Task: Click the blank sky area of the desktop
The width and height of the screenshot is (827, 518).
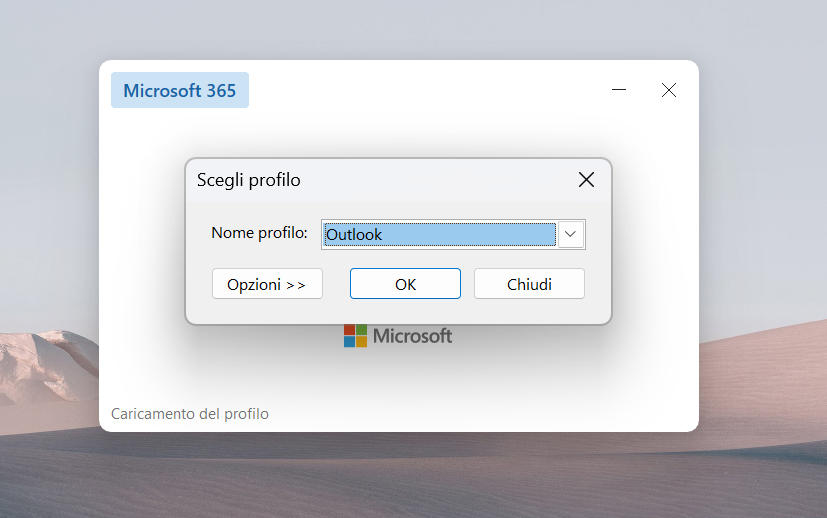Action: [x=400, y=28]
